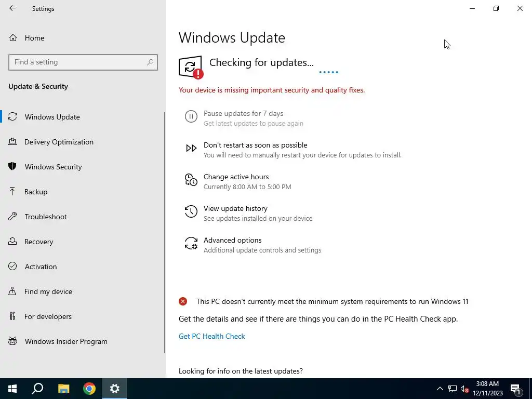Click the update status icon with red alert
This screenshot has height=399, width=532.
tap(191, 68)
